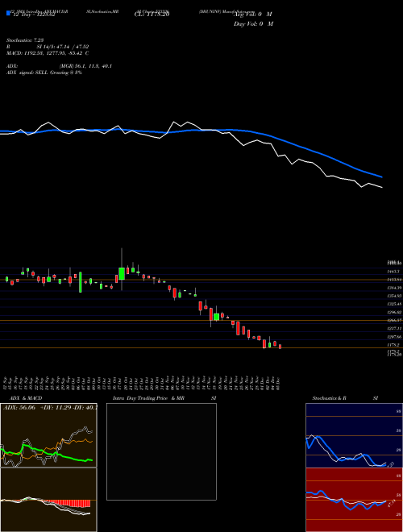The width and height of the screenshot is (403, 532).
Task: Click the 'CL: 1178.20' closing price text
Action: 152,15
